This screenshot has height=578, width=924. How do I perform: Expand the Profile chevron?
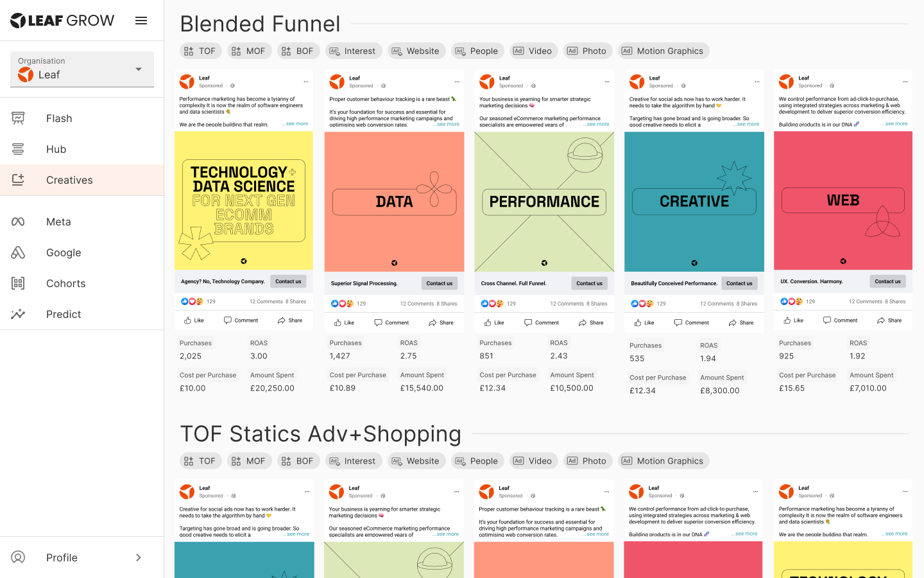138,557
